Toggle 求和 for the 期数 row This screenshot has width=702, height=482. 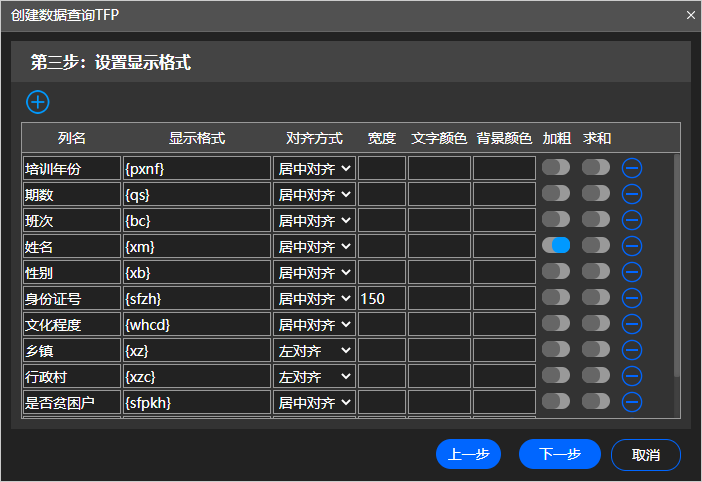(596, 194)
